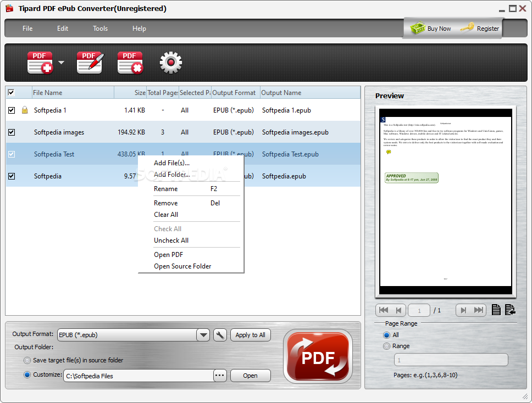532x403 pixels.
Task: Click the lock icon beside Softpedia 1
Action: [x=25, y=110]
